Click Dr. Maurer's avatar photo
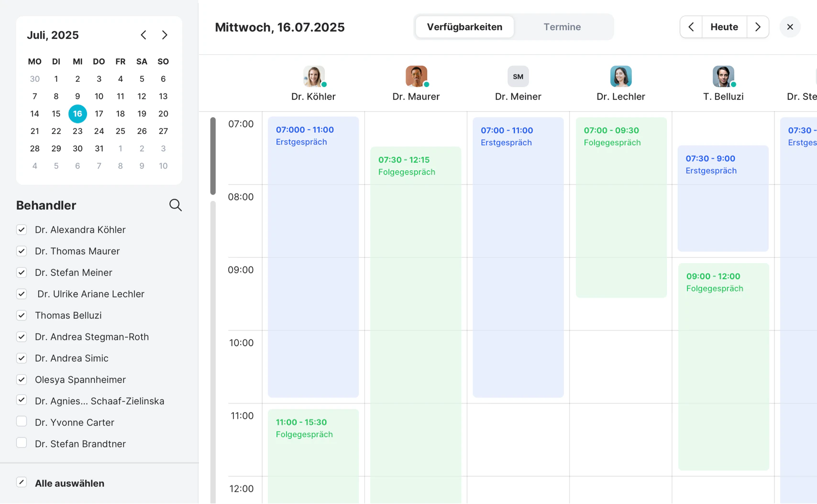Image resolution: width=817 pixels, height=504 pixels. pyautogui.click(x=416, y=77)
